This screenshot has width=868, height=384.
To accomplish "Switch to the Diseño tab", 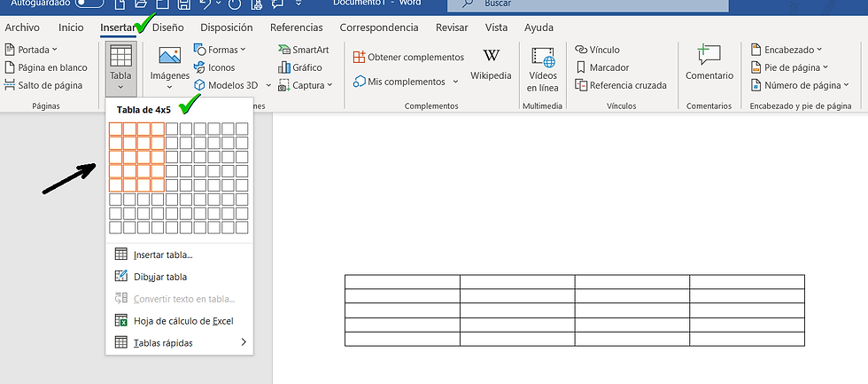I will 167,27.
